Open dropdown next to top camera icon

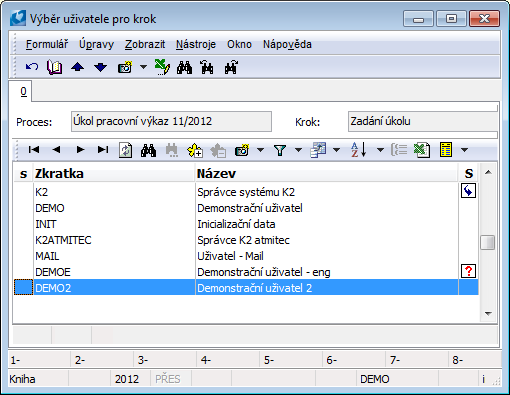(143, 67)
